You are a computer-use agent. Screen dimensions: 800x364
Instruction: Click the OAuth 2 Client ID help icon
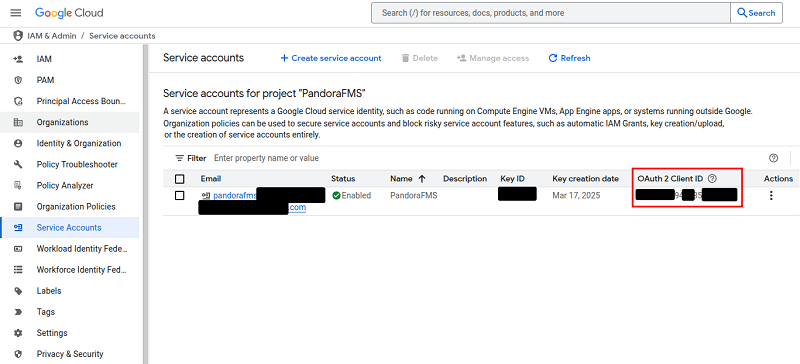(713, 179)
